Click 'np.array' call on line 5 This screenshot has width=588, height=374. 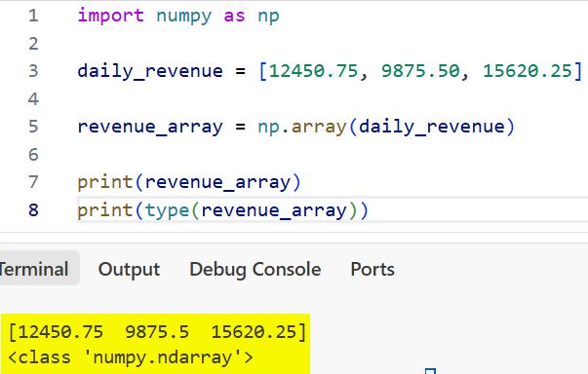(x=302, y=127)
